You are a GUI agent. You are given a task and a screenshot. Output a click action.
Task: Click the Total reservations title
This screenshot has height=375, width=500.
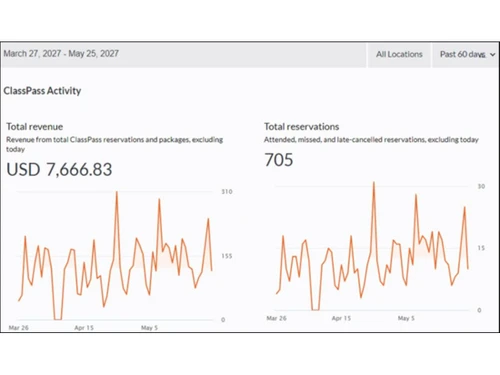click(x=302, y=127)
